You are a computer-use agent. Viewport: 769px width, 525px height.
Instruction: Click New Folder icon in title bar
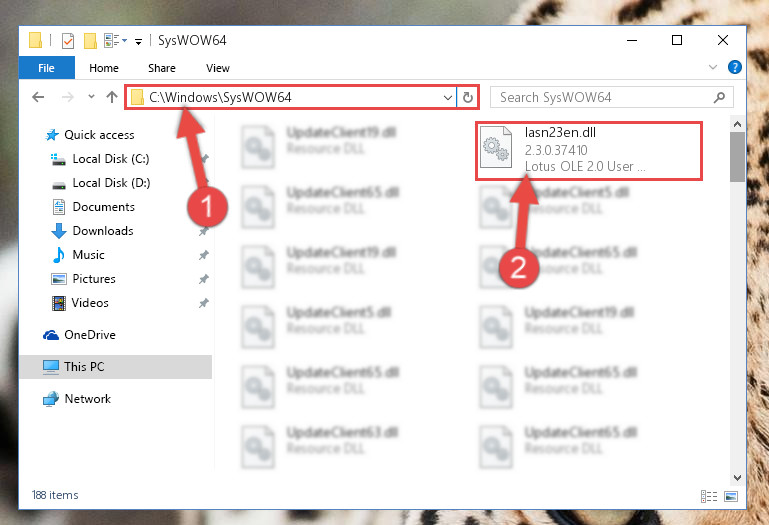coord(90,41)
